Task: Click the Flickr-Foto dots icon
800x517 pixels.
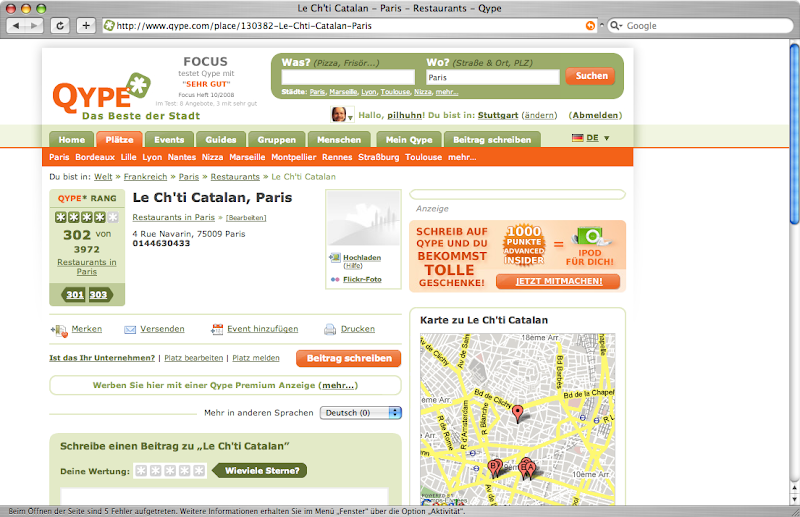Action: tap(335, 279)
